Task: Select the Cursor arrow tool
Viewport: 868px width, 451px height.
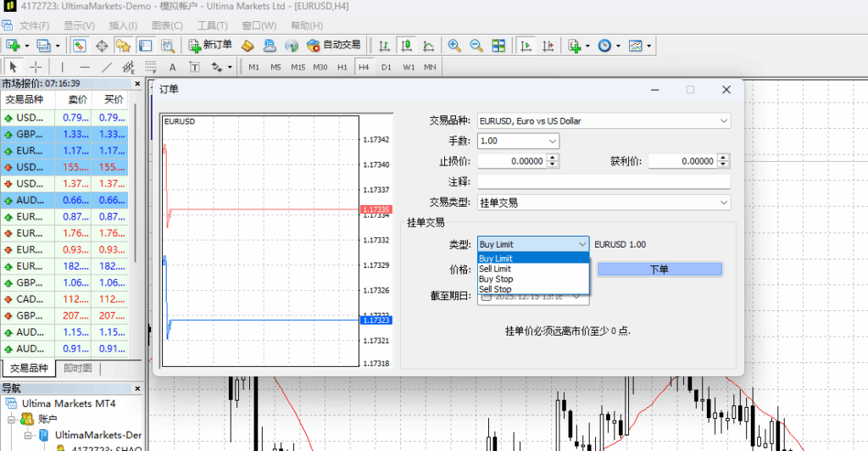Action: (x=14, y=67)
